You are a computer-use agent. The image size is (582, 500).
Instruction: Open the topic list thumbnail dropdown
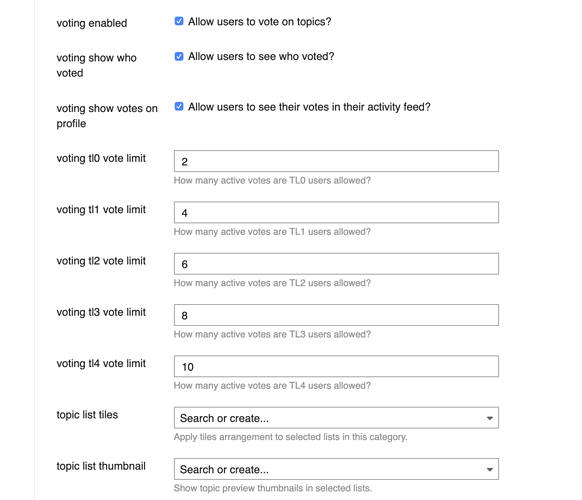pos(336,469)
